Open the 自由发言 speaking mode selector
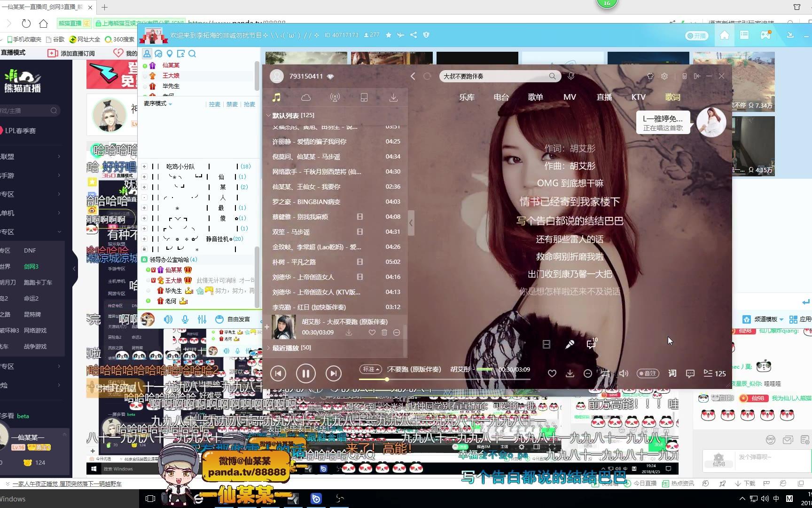 pos(233,319)
